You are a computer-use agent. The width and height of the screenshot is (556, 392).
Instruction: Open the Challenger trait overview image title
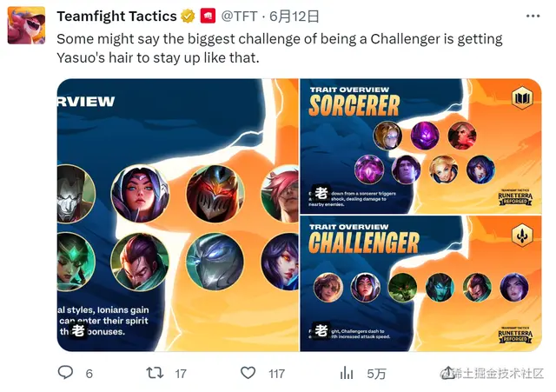364,243
